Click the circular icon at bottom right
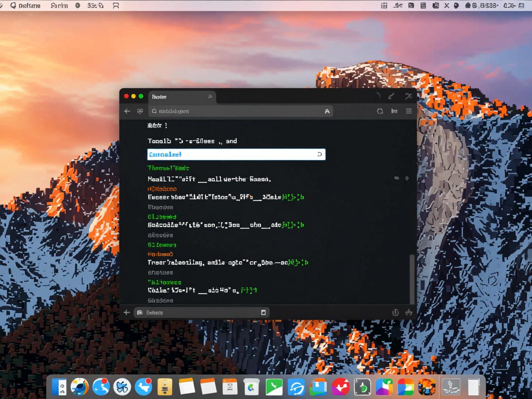This screenshot has height=399, width=532. 395,313
